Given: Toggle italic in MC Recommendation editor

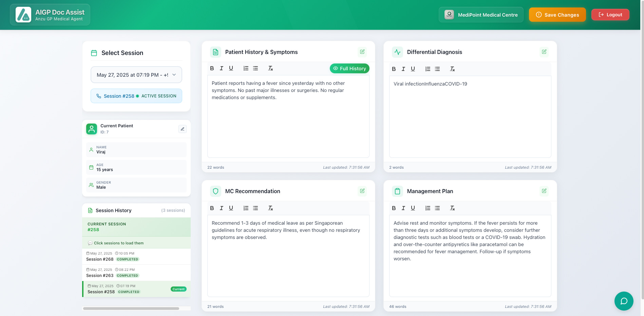Looking at the screenshot, I should 222,208.
